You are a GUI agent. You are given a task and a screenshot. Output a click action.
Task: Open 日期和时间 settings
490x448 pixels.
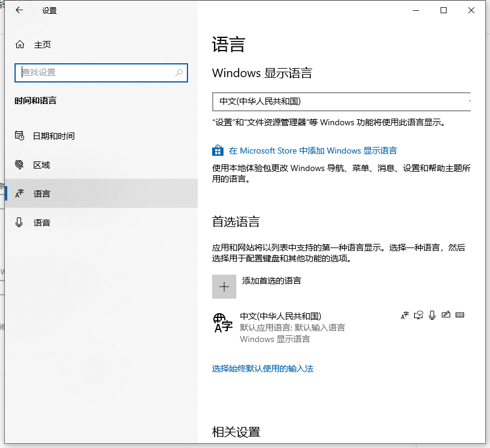pos(101,136)
